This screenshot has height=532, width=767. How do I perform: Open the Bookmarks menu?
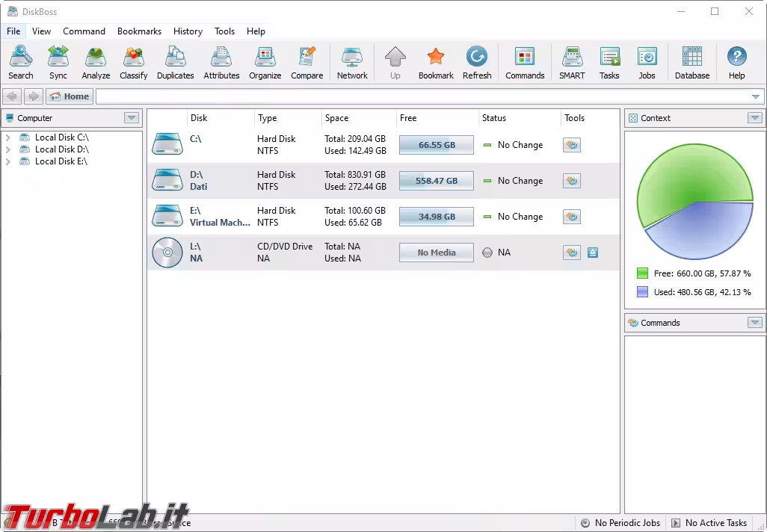pos(139,31)
